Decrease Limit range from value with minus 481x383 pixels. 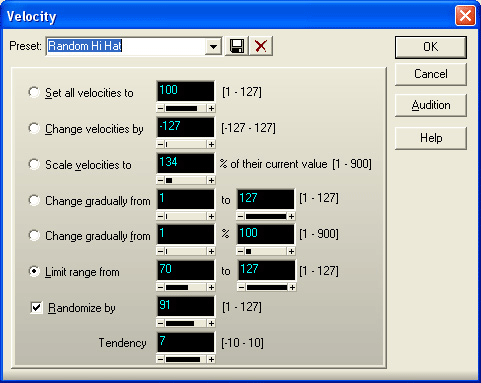point(160,287)
